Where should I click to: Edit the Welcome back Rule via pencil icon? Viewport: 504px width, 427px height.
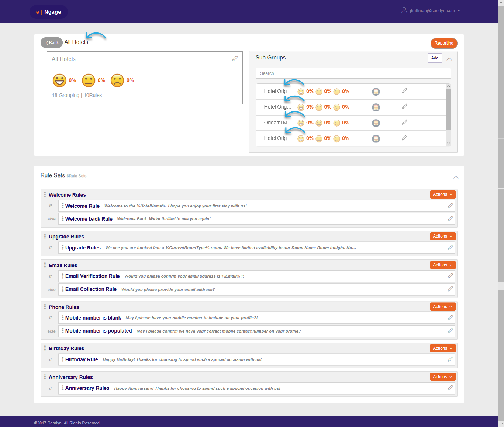click(x=450, y=218)
